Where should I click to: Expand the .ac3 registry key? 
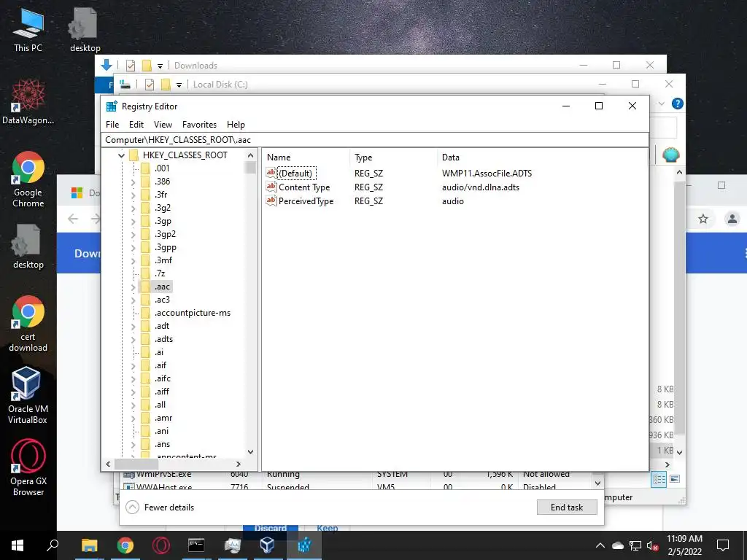click(133, 300)
